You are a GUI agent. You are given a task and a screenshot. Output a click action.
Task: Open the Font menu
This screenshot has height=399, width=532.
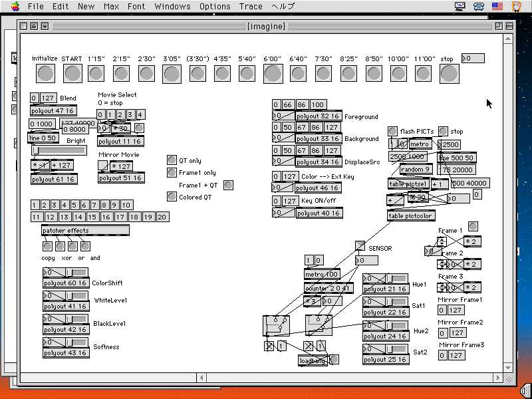click(x=136, y=6)
